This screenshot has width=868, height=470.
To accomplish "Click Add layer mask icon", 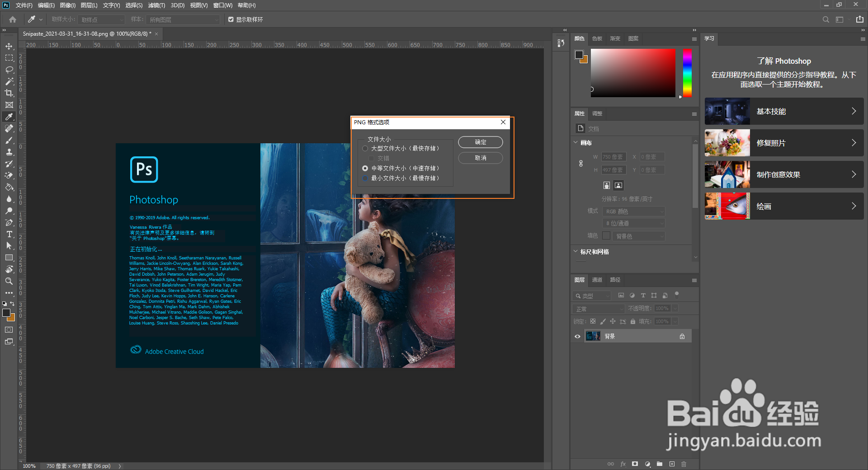I will coord(635,464).
